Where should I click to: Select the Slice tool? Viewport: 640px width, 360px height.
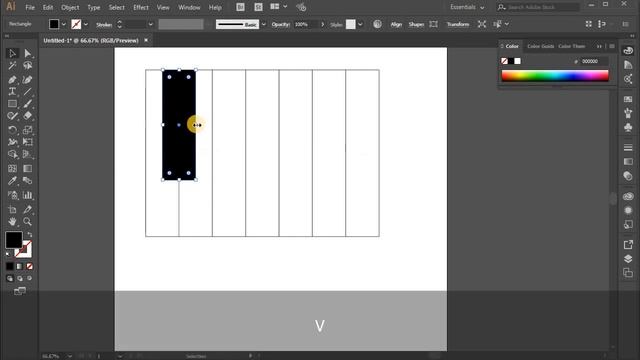(x=27, y=210)
